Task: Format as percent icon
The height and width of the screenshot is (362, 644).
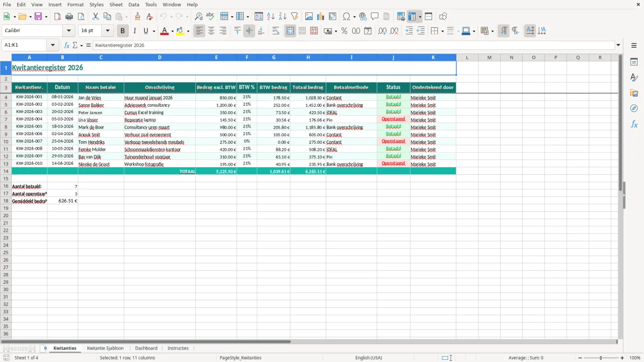Action: click(344, 31)
